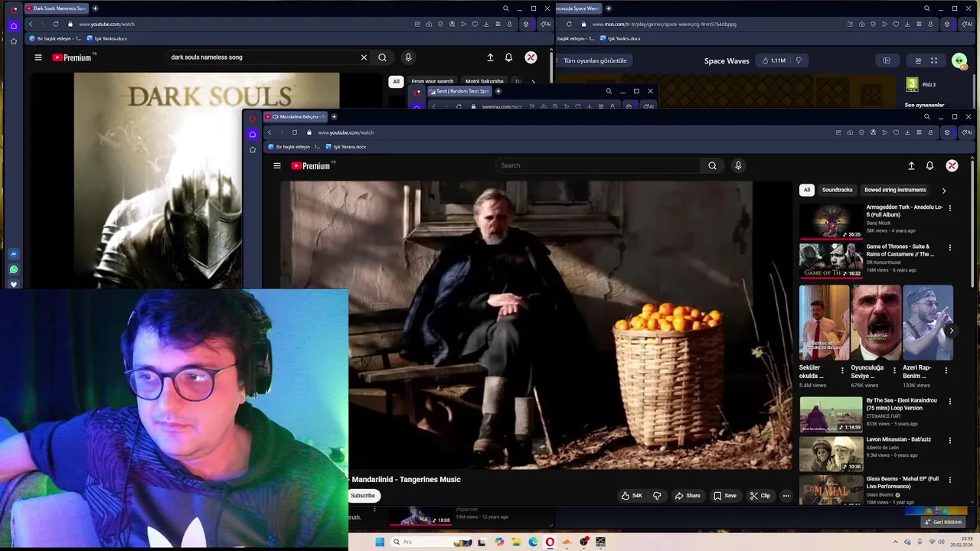Screen dimensions: 980x551
Task: Open options for Game of Thrones Suite video
Action: [950, 248]
